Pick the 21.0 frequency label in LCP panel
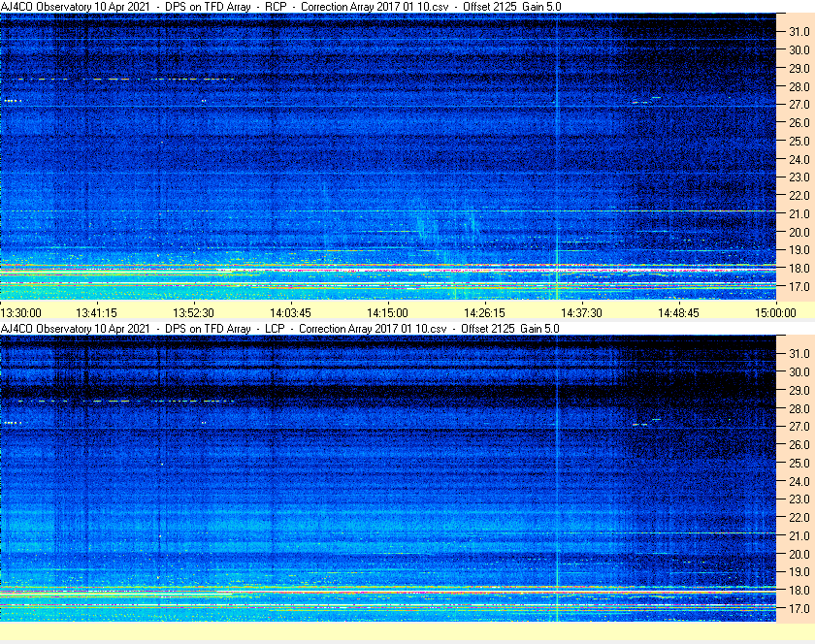The image size is (815, 644). [799, 535]
